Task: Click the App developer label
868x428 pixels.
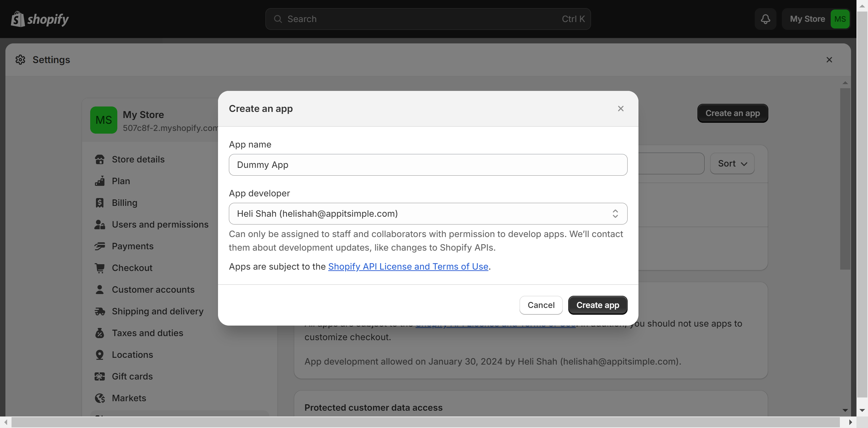Action: pyautogui.click(x=259, y=193)
